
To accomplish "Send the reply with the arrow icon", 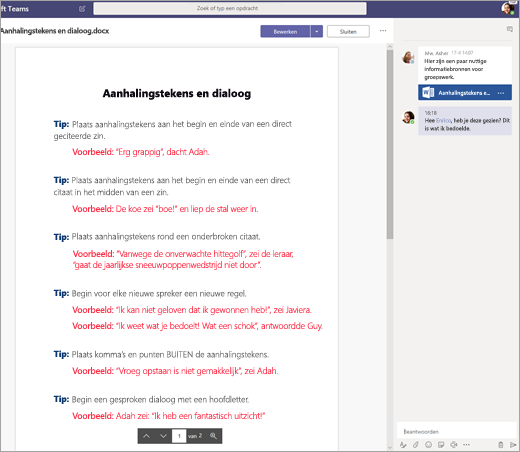I will (513, 445).
